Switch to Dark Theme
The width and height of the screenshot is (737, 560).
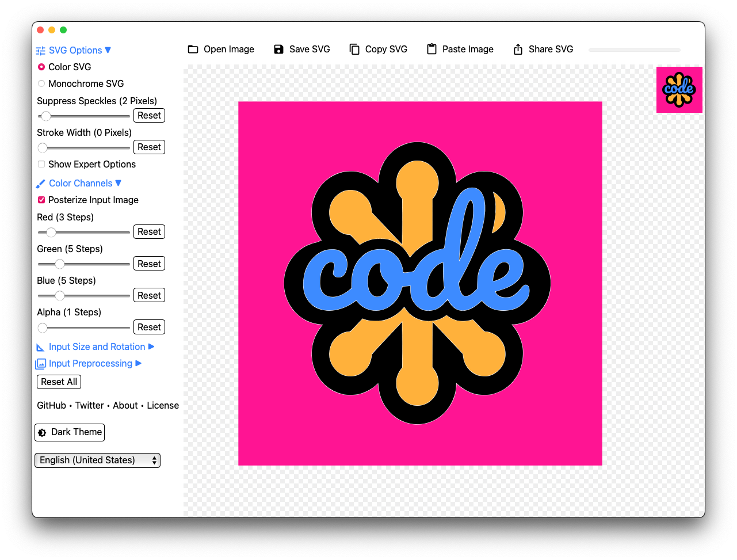click(70, 432)
